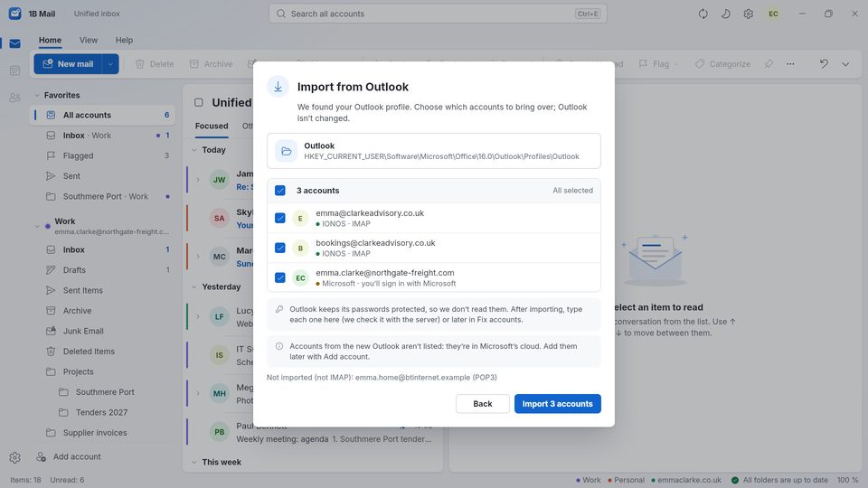Open Paul's Weekly meeting agenda message
The image size is (868, 488).
click(315, 432)
